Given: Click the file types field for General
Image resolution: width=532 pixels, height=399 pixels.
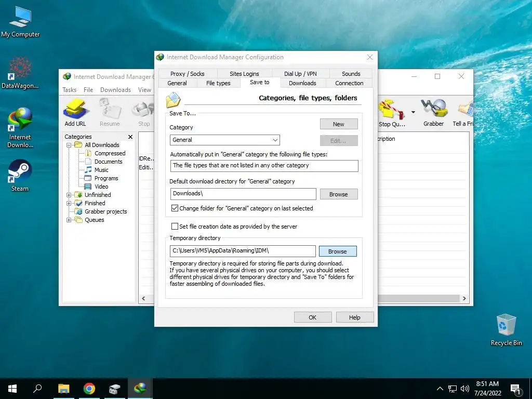Looking at the screenshot, I should coord(264,166).
